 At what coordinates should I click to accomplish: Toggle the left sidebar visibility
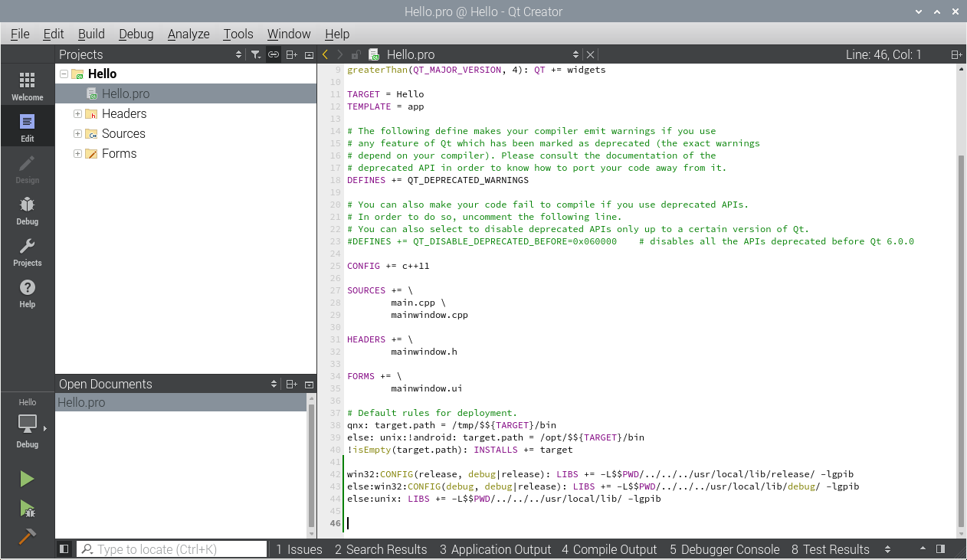pyautogui.click(x=64, y=549)
